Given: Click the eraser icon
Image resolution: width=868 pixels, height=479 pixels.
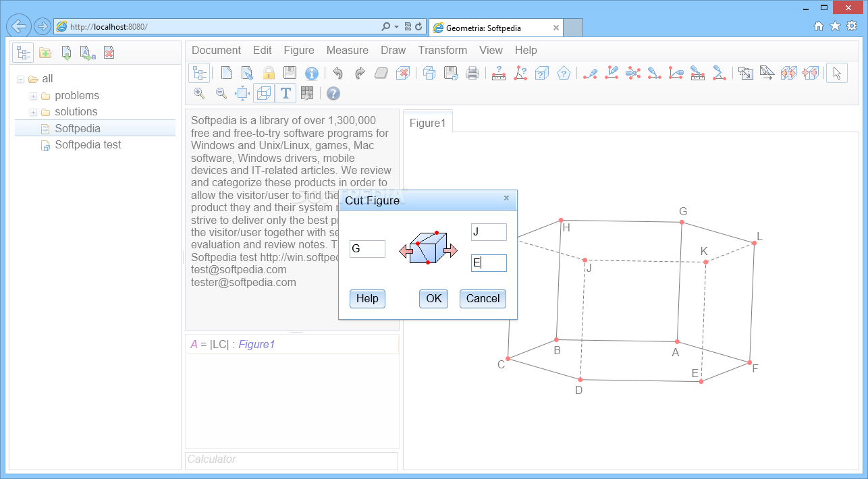Looking at the screenshot, I should pyautogui.click(x=381, y=73).
